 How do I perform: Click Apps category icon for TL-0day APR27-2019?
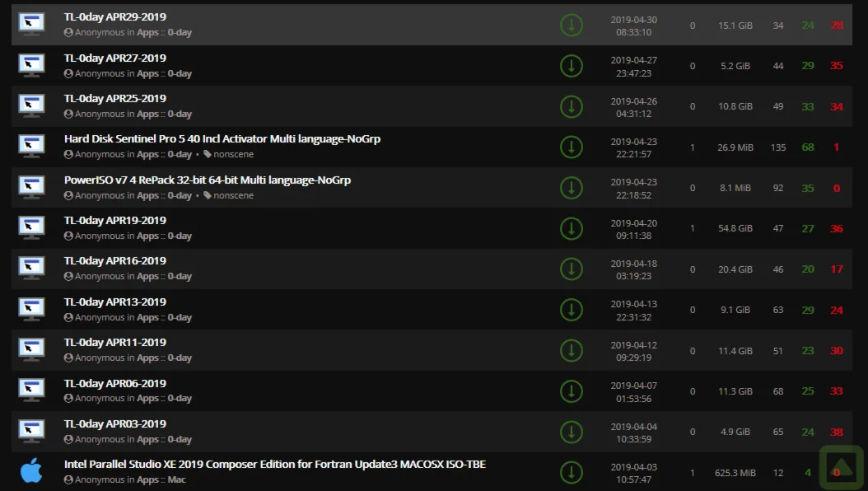pos(31,66)
